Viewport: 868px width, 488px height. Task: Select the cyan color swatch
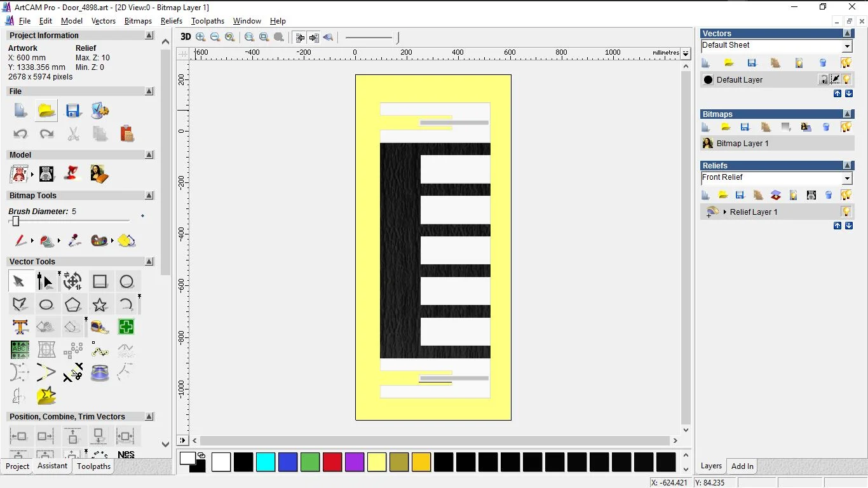tap(266, 462)
